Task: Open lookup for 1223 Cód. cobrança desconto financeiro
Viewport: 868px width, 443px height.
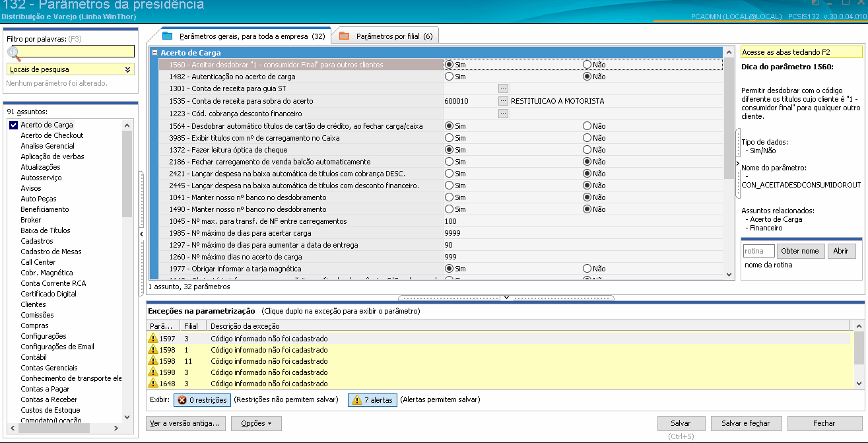Action: (x=503, y=114)
